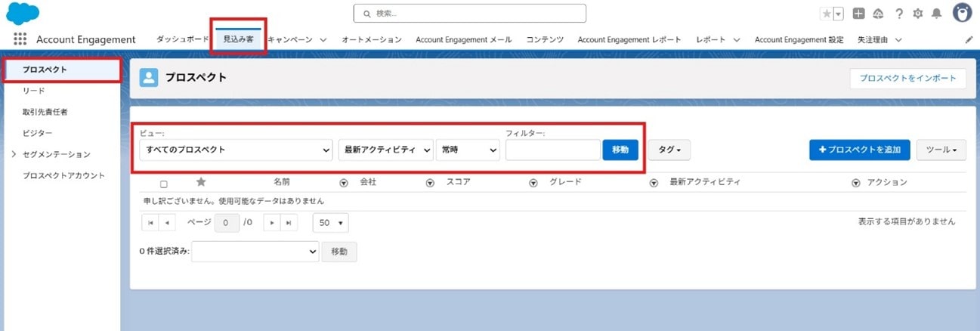Select プロスペクト in the sidebar
The image size is (980, 331).
point(61,70)
